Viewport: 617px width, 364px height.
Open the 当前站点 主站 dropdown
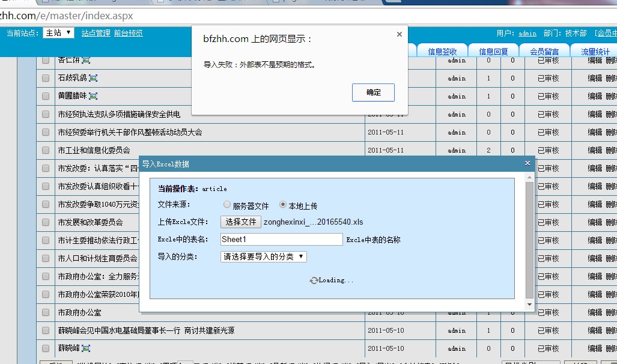(58, 33)
